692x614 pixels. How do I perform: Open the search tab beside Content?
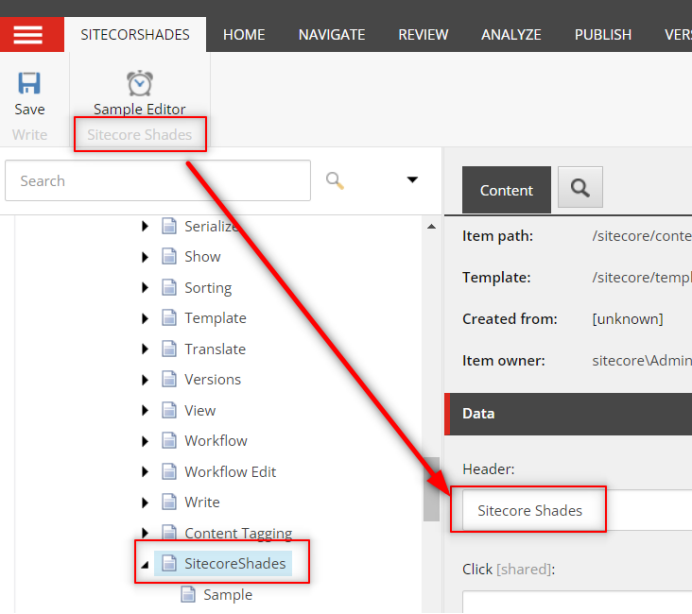tap(580, 187)
